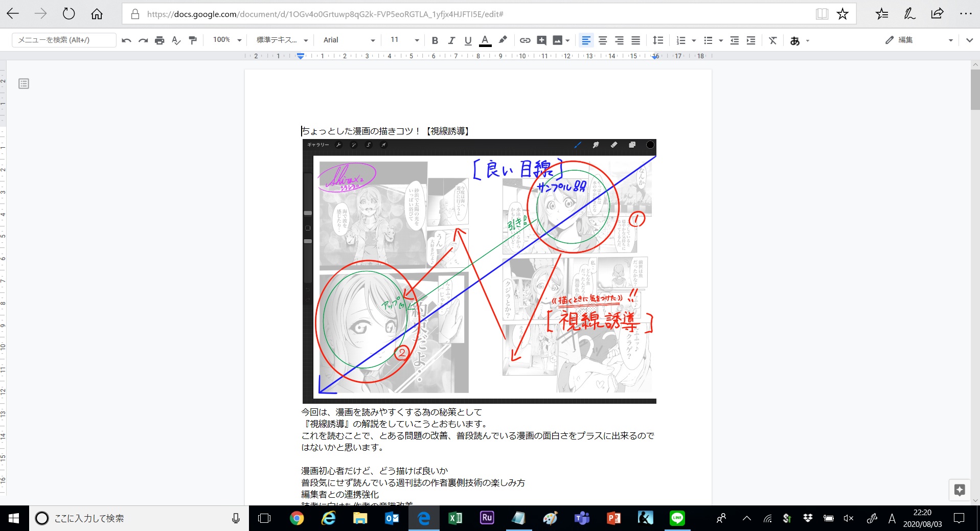The width and height of the screenshot is (980, 531).
Task: Select the paint format tool
Action: click(193, 40)
